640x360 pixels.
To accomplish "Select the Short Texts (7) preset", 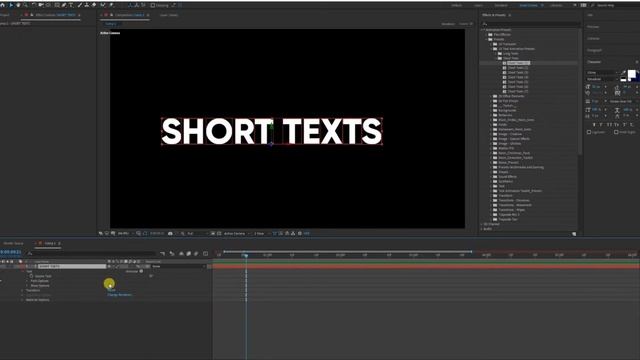I will [x=518, y=91].
